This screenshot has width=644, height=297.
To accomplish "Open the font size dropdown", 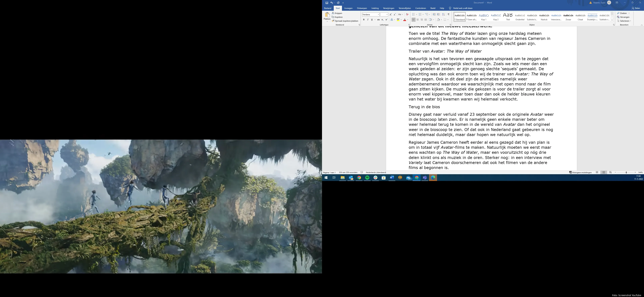I will tap(387, 14).
